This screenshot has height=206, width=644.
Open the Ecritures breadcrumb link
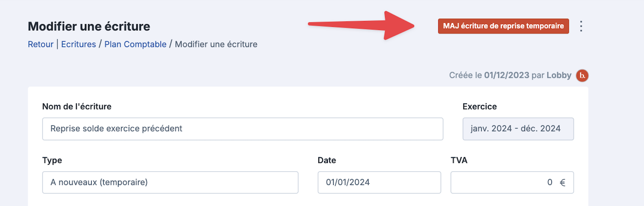click(x=78, y=44)
